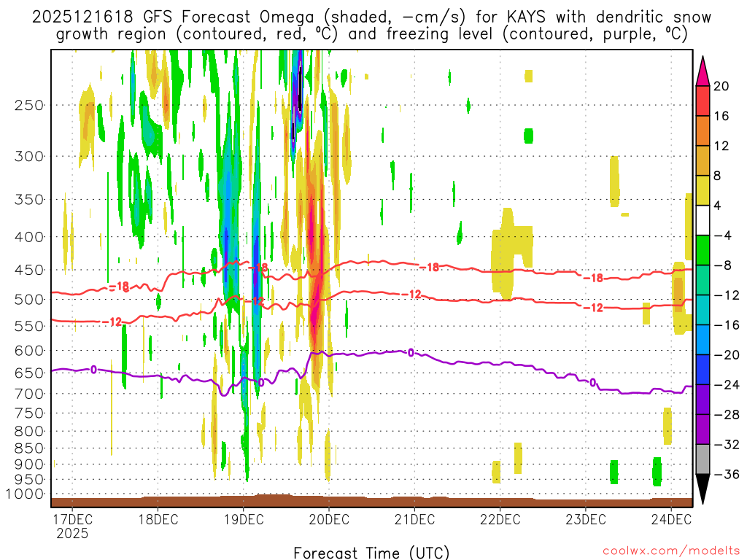
Task: Click the purple 0 freezing label near 21DEC
Action: coord(411,353)
